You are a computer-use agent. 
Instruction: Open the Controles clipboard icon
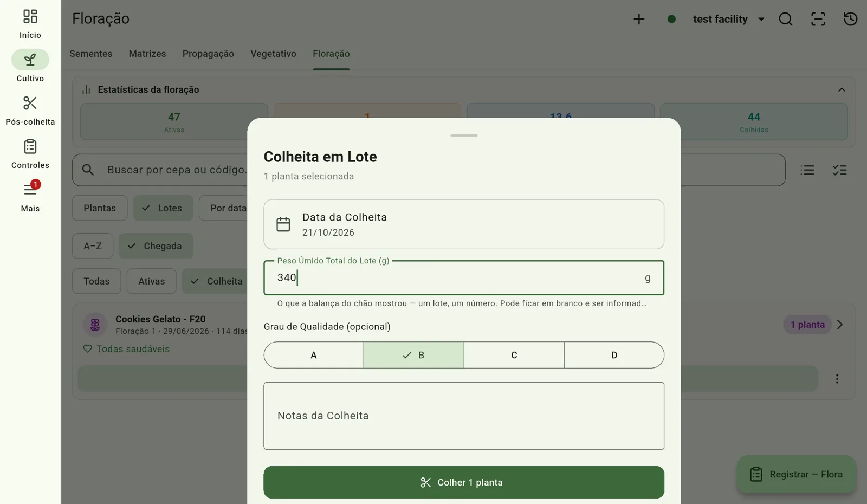(30, 146)
